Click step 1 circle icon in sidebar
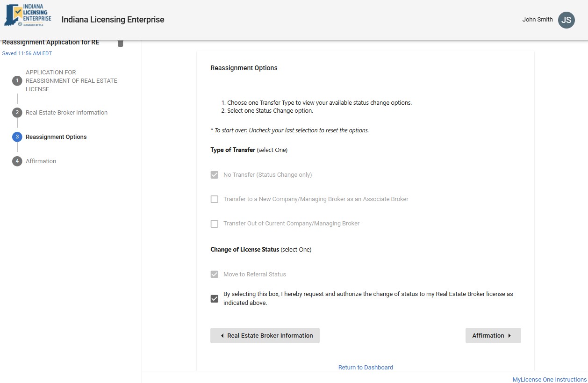 (x=17, y=81)
